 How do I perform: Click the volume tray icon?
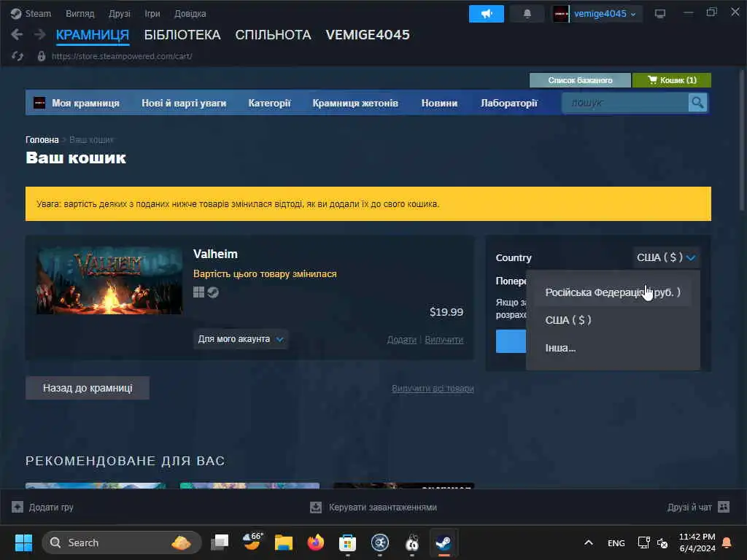pyautogui.click(x=662, y=542)
